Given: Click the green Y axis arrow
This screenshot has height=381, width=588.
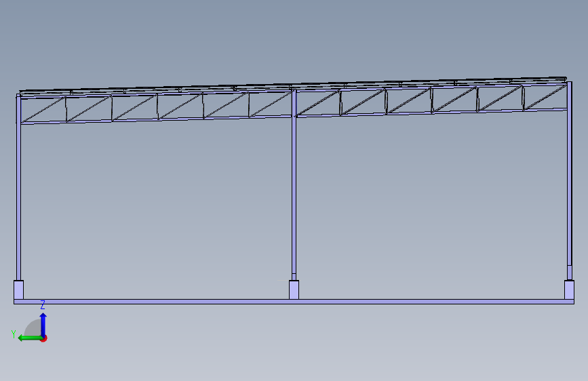Looking at the screenshot, I should [x=29, y=338].
